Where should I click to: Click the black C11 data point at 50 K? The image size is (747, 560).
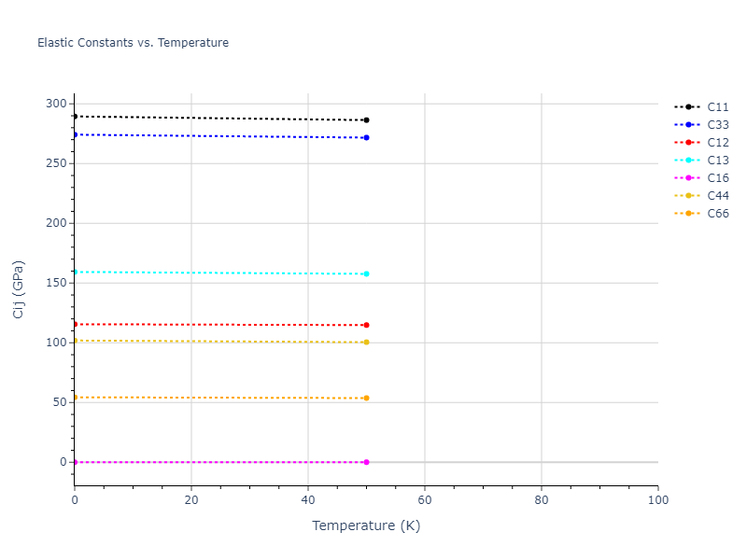[x=366, y=120]
